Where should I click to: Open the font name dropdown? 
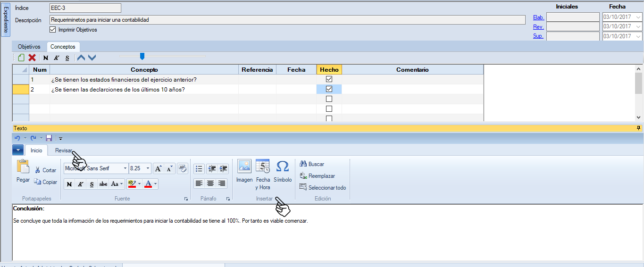tap(125, 168)
